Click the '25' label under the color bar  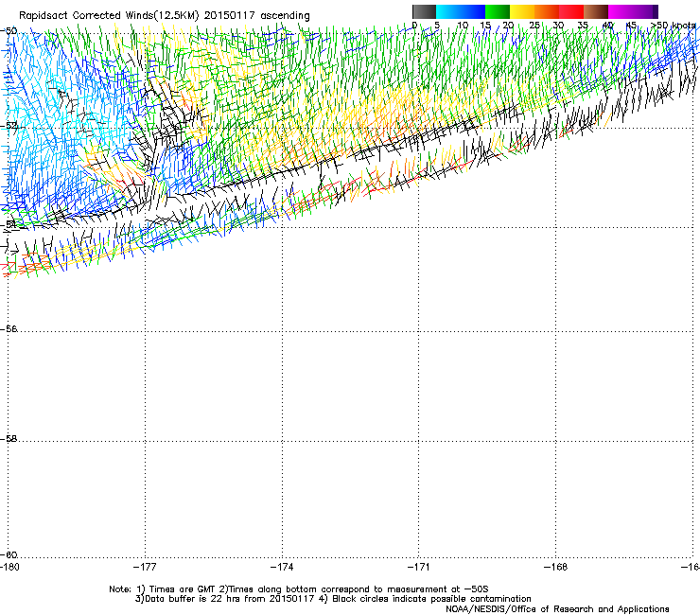(x=534, y=25)
